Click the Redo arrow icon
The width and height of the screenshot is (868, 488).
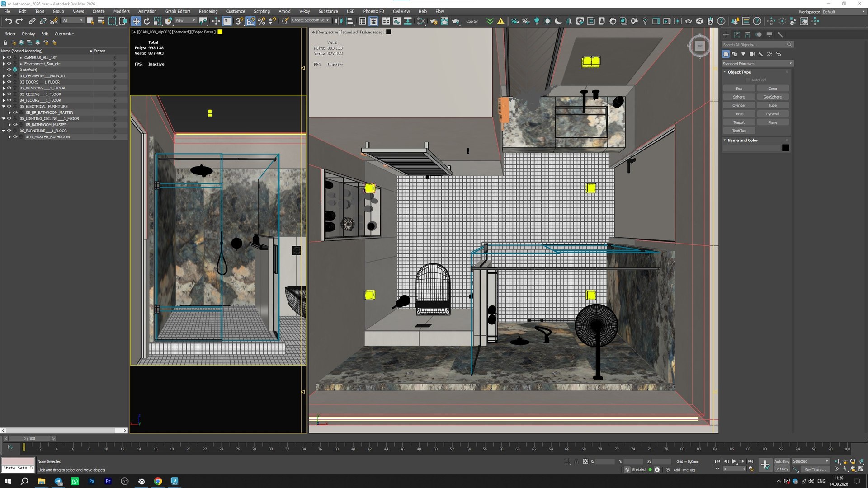19,21
